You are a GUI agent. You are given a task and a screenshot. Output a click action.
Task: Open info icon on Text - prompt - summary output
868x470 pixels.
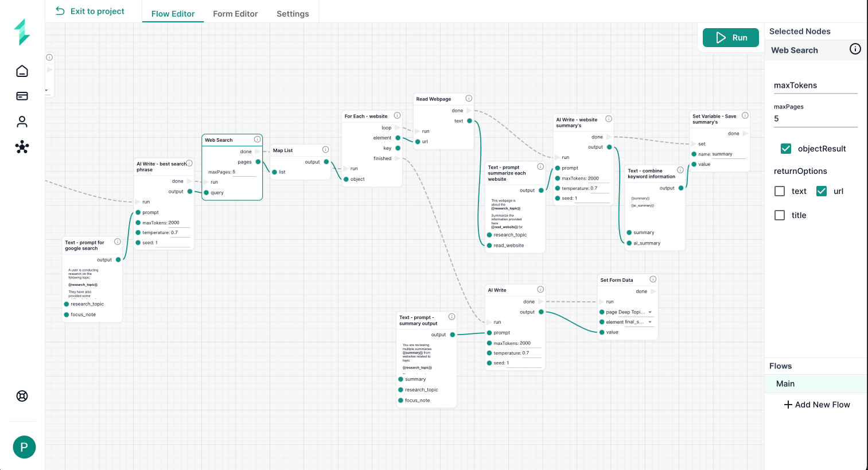point(451,317)
